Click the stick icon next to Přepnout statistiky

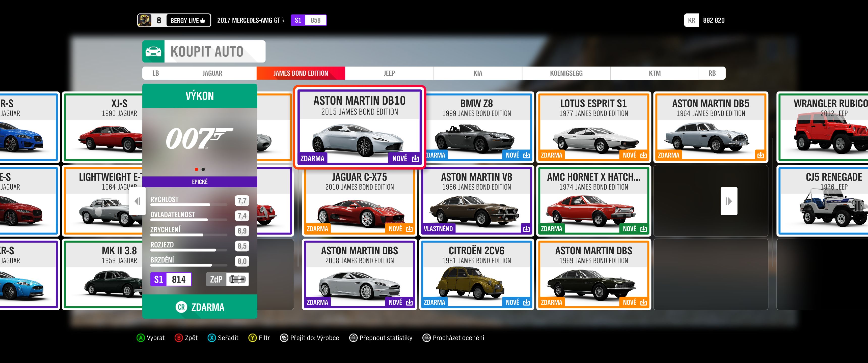[x=353, y=338]
